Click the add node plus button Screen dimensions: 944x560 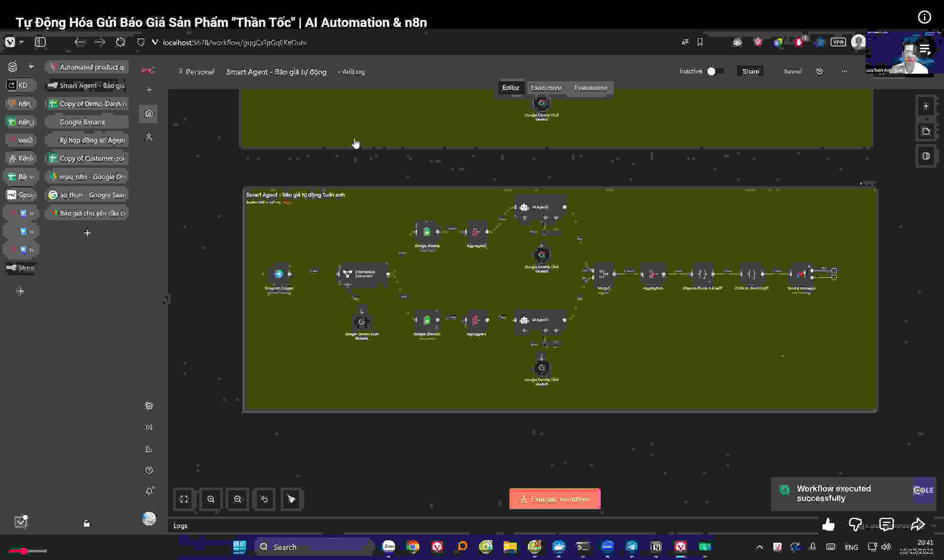(926, 106)
